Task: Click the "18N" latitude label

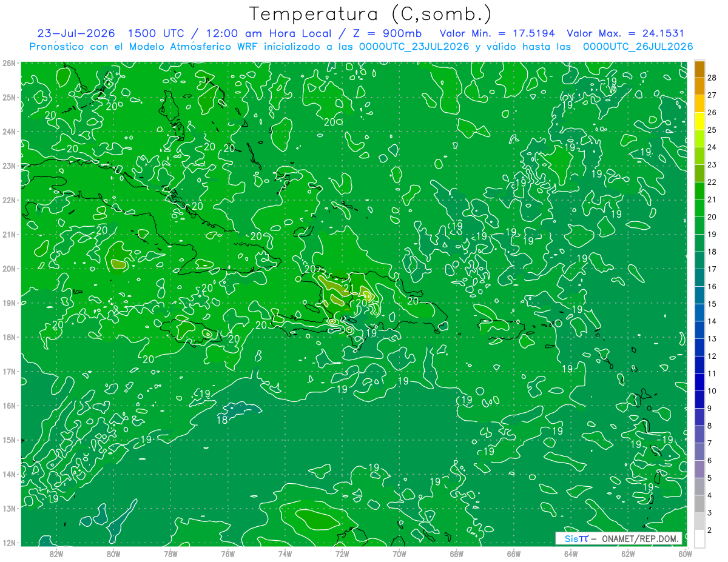Action: (9, 337)
